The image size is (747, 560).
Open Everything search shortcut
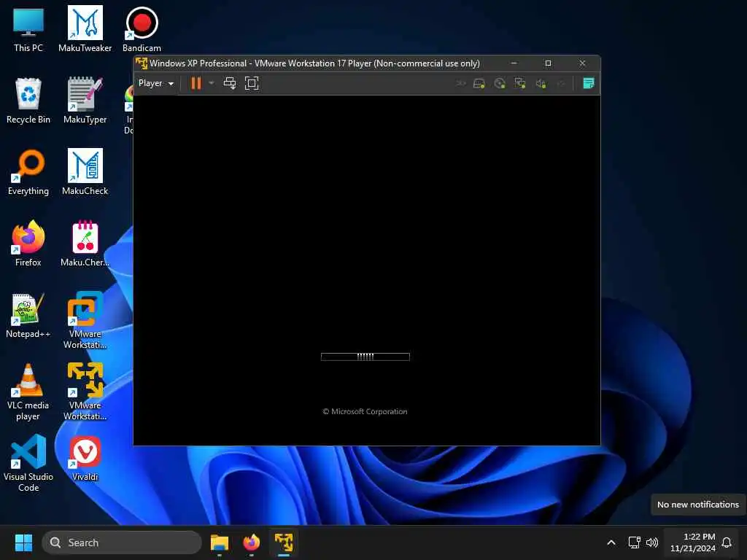[x=28, y=172]
